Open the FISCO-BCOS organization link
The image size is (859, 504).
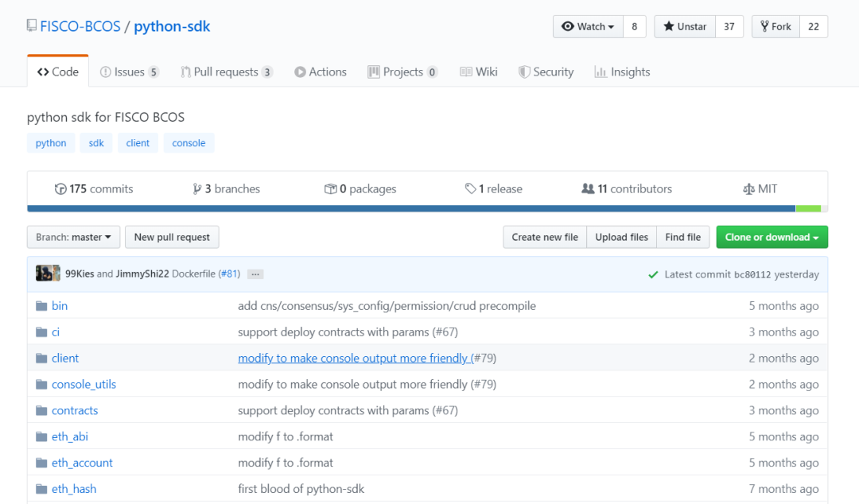point(80,26)
